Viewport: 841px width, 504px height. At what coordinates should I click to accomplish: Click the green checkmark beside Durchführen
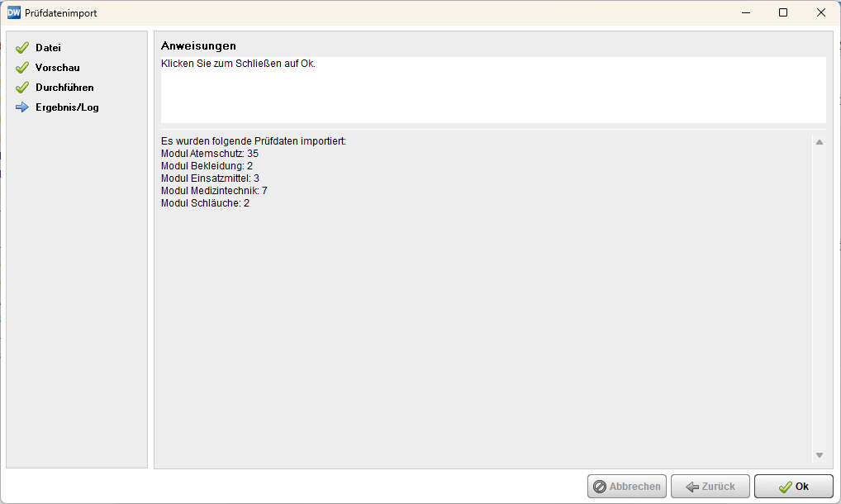pos(22,88)
